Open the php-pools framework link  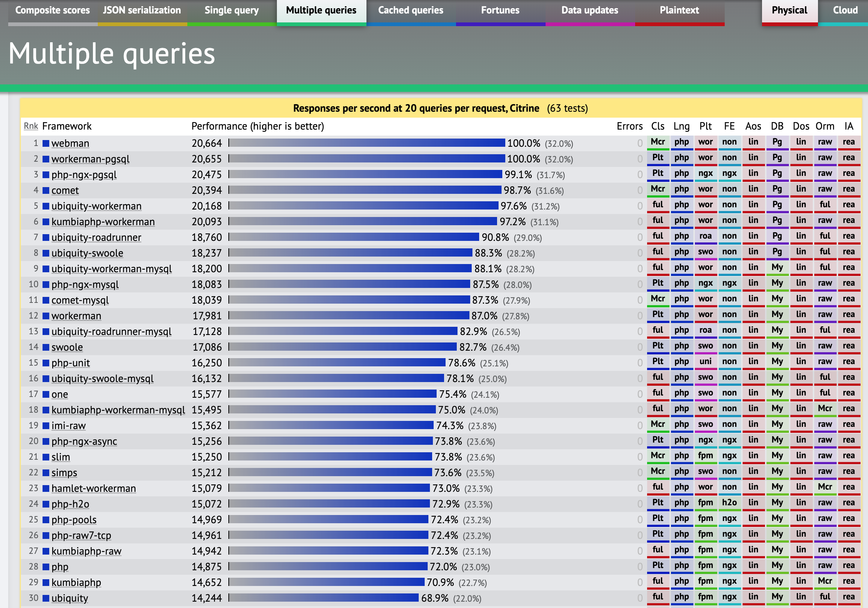[x=74, y=520]
